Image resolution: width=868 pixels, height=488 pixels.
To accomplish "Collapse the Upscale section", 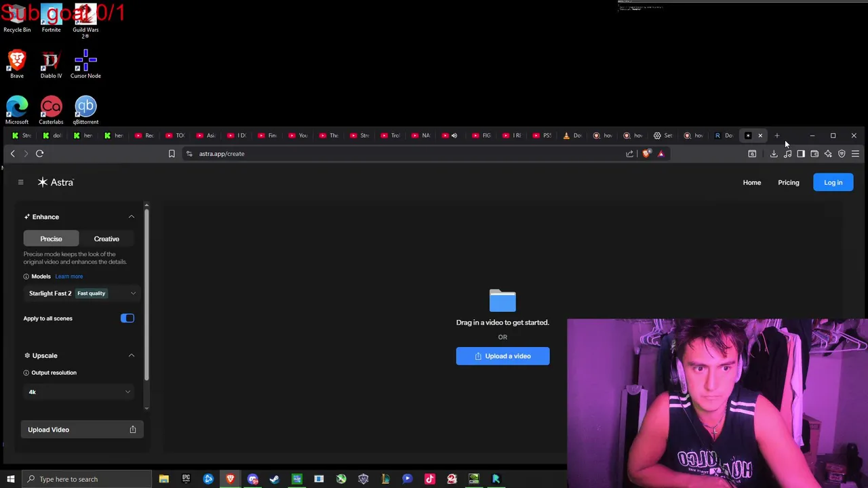I will tap(132, 356).
